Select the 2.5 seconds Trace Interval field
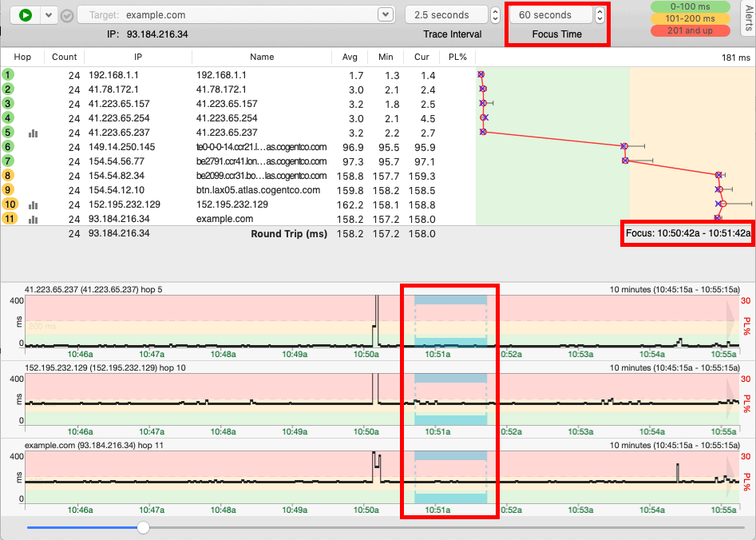756x540 pixels. (x=446, y=15)
